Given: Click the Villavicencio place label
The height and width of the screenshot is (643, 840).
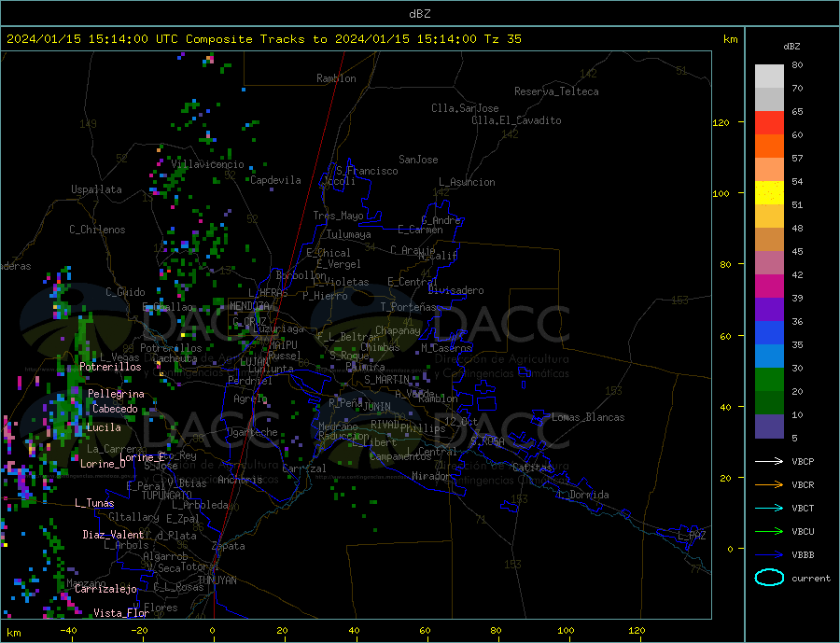Looking at the screenshot, I should [x=207, y=164].
